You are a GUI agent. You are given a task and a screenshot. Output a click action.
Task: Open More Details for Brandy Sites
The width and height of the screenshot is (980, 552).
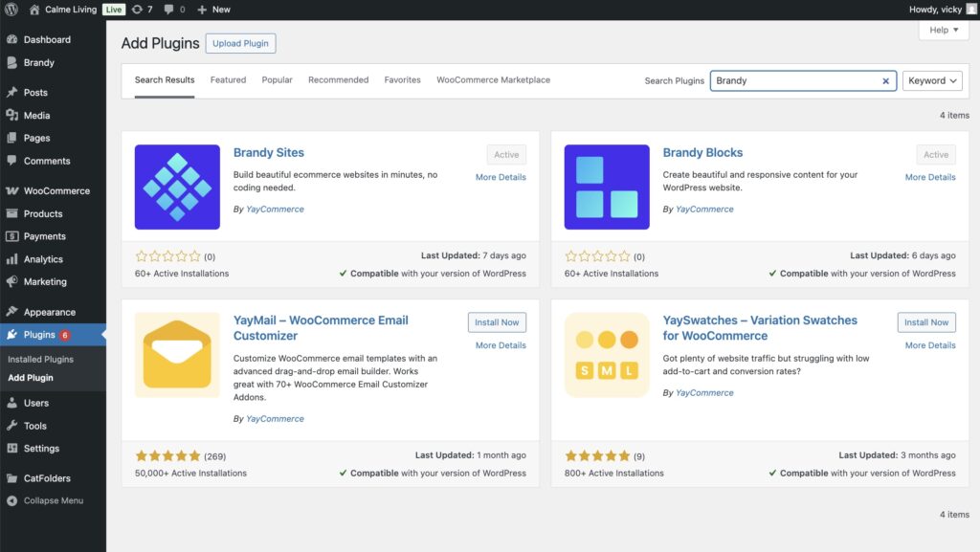(501, 177)
